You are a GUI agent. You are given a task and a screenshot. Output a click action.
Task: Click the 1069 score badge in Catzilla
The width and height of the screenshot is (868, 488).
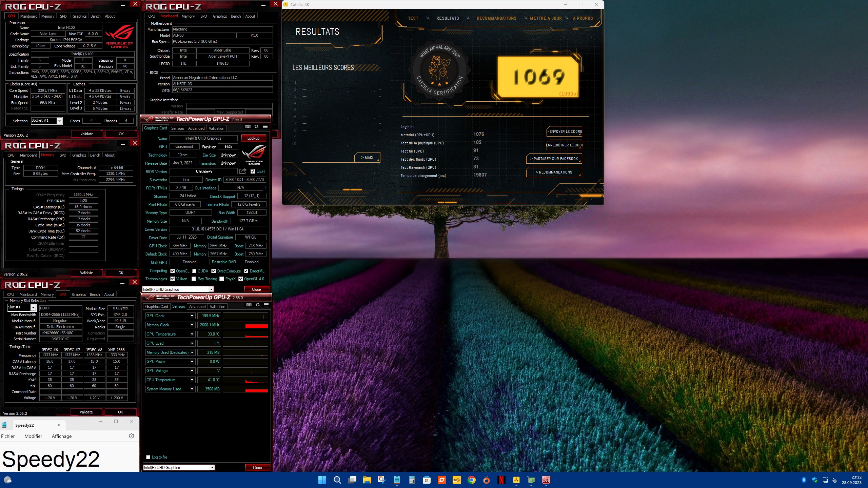coord(538,77)
